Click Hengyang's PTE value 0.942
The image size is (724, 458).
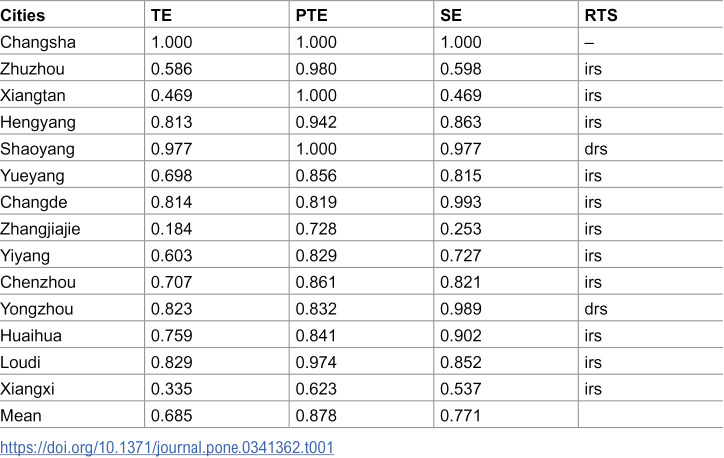[316, 122]
